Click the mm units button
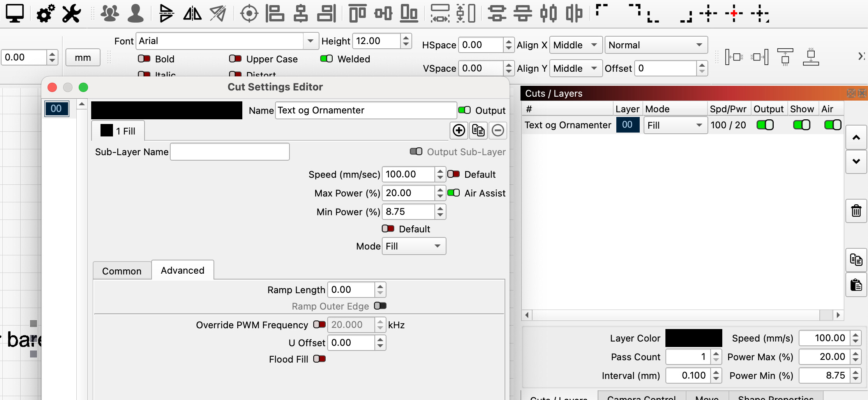The height and width of the screenshot is (400, 868). (83, 58)
